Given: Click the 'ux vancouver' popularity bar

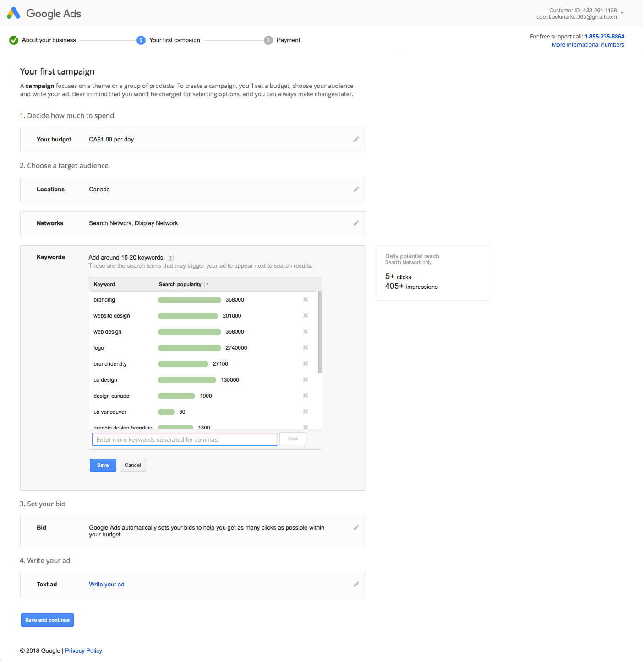Looking at the screenshot, I should (166, 412).
